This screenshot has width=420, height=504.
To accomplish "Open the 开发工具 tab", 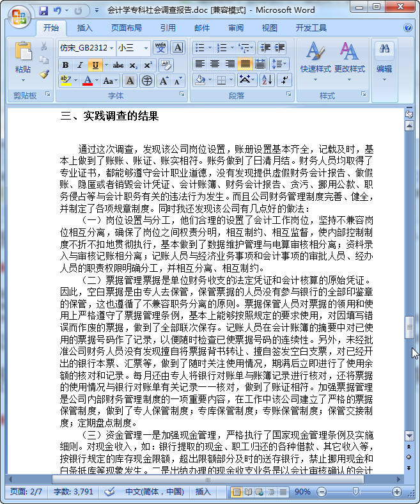I will pyautogui.click(x=311, y=28).
